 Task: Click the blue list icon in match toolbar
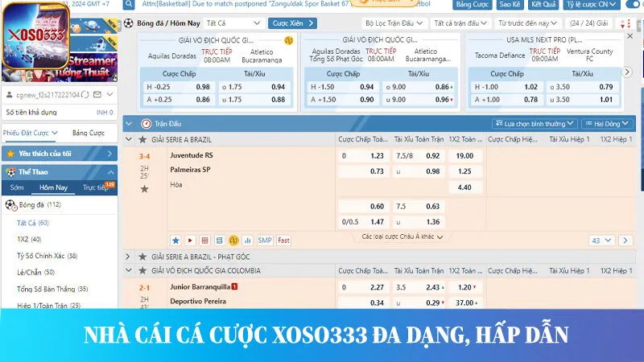[x=219, y=241]
